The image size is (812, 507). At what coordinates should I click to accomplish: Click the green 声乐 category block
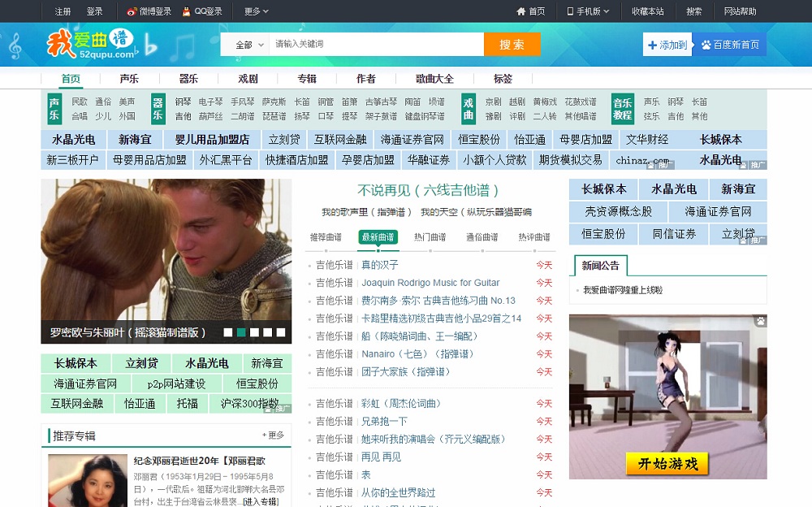tap(54, 109)
